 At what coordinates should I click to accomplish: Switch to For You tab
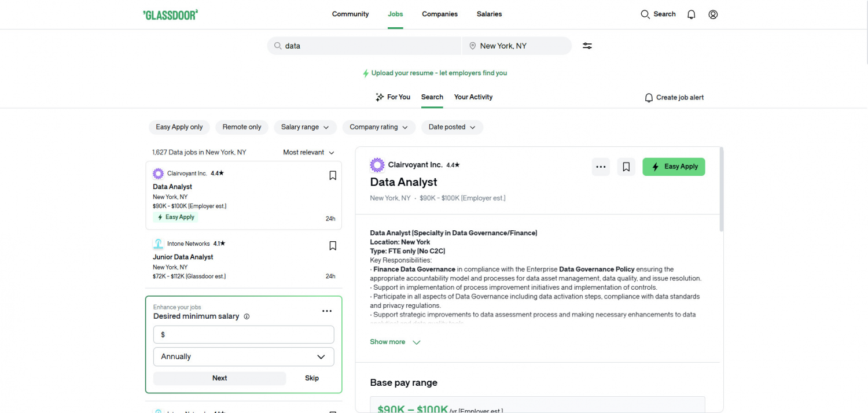(393, 97)
